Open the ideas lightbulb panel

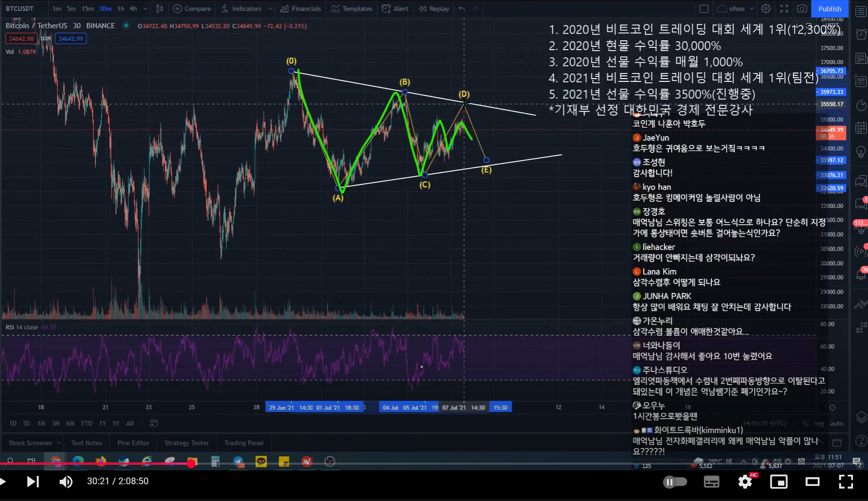860,152
